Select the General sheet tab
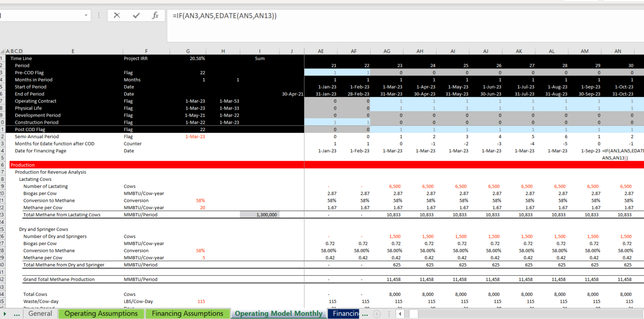644x319 pixels. 40,314
